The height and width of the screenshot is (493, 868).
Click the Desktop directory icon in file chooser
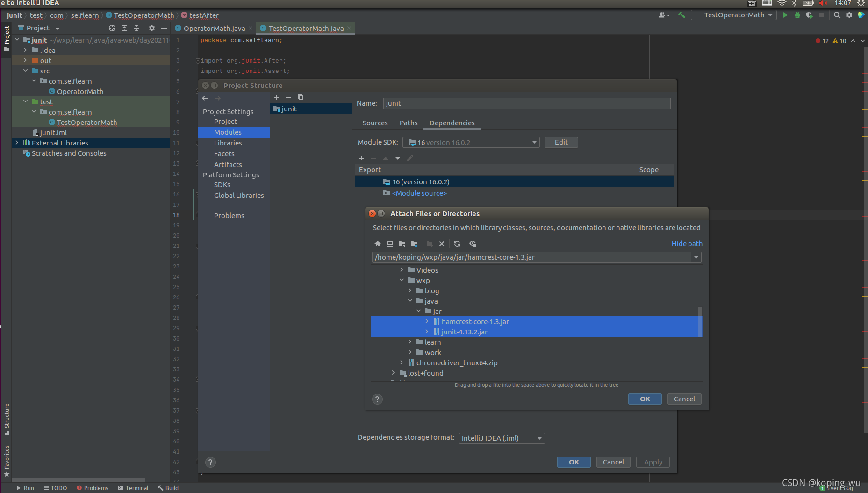pos(390,244)
